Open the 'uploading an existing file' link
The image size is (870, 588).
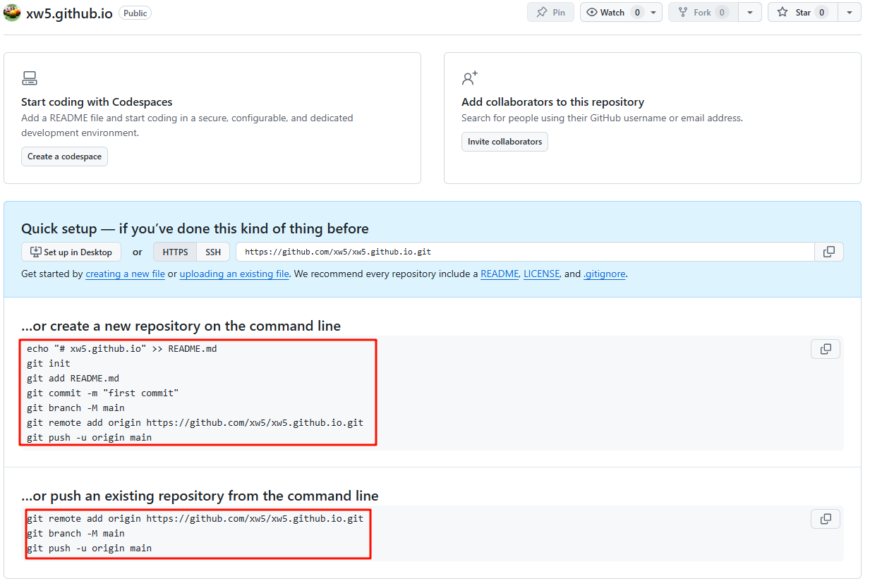(234, 274)
